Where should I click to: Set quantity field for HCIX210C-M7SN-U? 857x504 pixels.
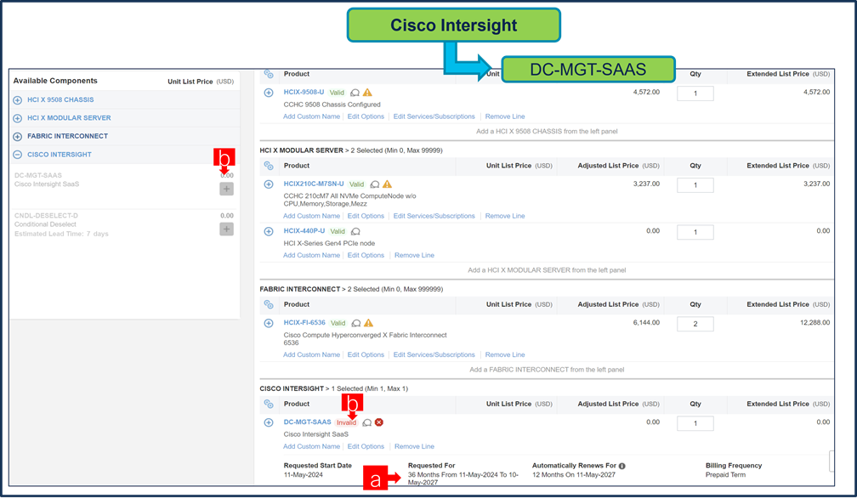pyautogui.click(x=695, y=185)
